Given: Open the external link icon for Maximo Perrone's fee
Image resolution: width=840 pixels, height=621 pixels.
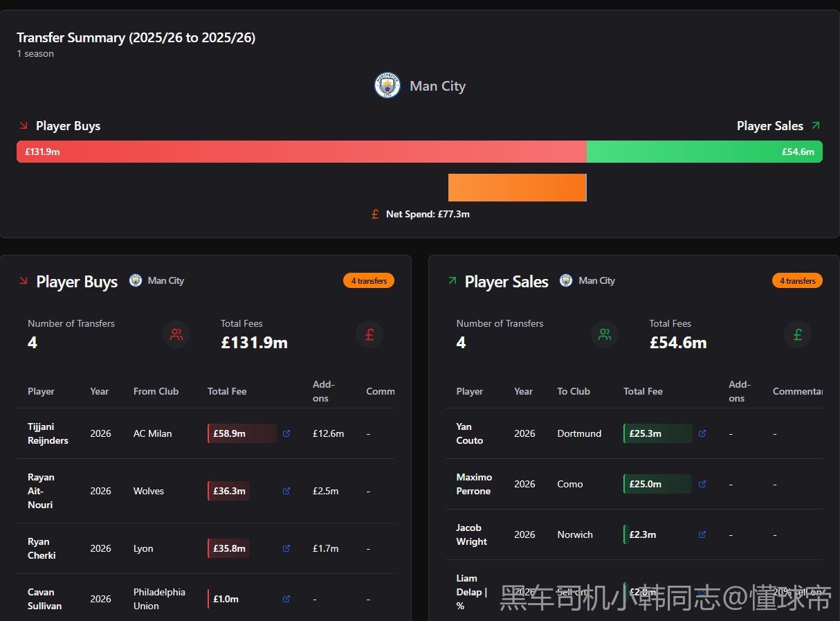Looking at the screenshot, I should 702,484.
